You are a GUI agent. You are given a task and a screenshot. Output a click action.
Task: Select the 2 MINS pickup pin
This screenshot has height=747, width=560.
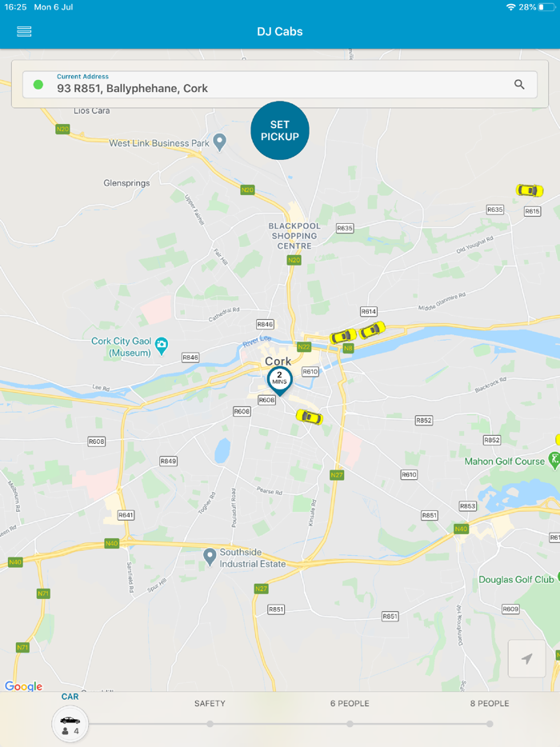click(x=279, y=381)
